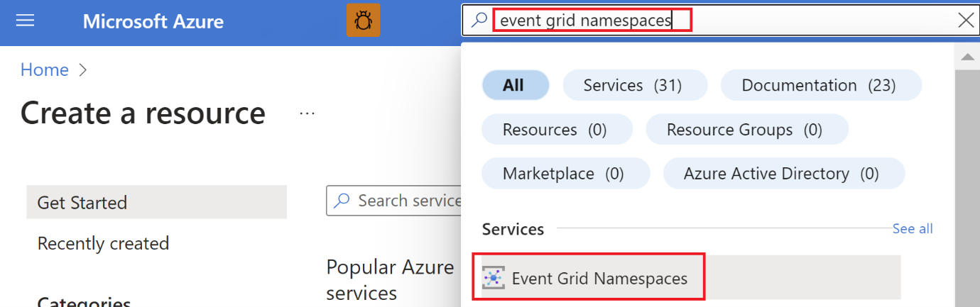Click the Event Grid Namespaces search result
The image size is (980, 307).
pos(599,279)
